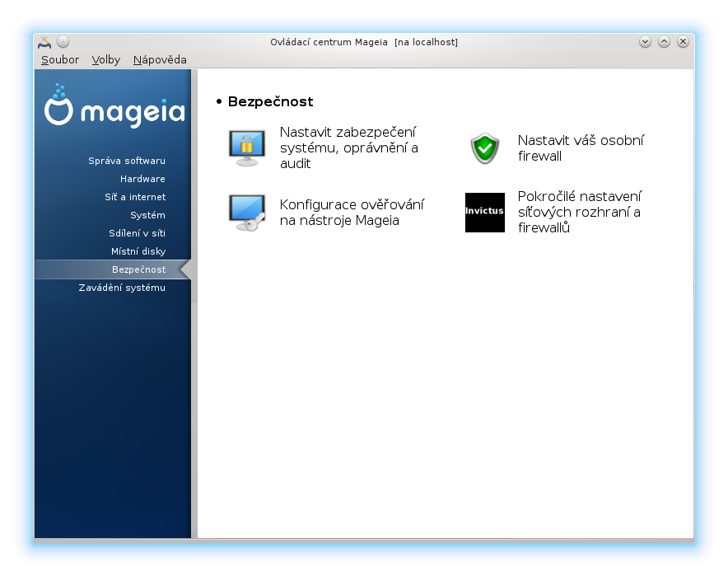This screenshot has height=576, width=728.
Task: Click the Mageia logo in sidebar
Action: click(114, 106)
